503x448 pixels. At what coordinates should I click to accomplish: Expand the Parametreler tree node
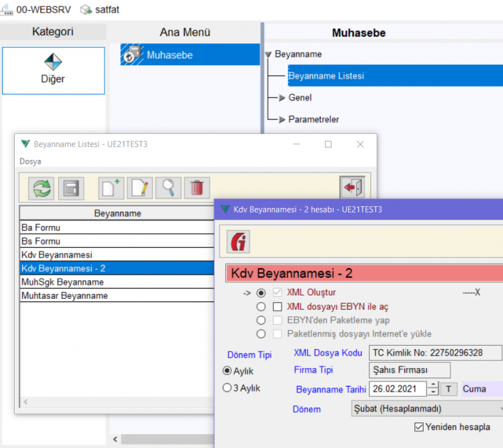click(282, 120)
